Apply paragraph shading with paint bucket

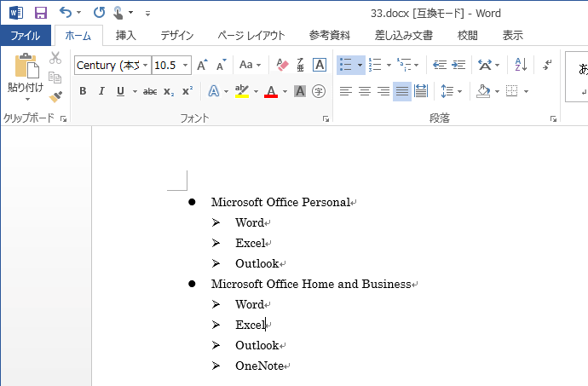483,91
